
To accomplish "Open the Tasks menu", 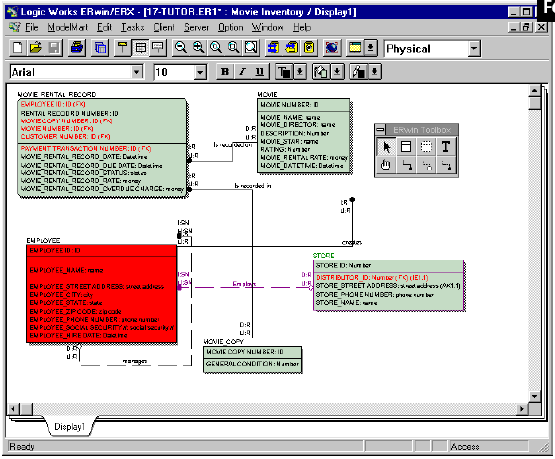I will click(x=133, y=28).
